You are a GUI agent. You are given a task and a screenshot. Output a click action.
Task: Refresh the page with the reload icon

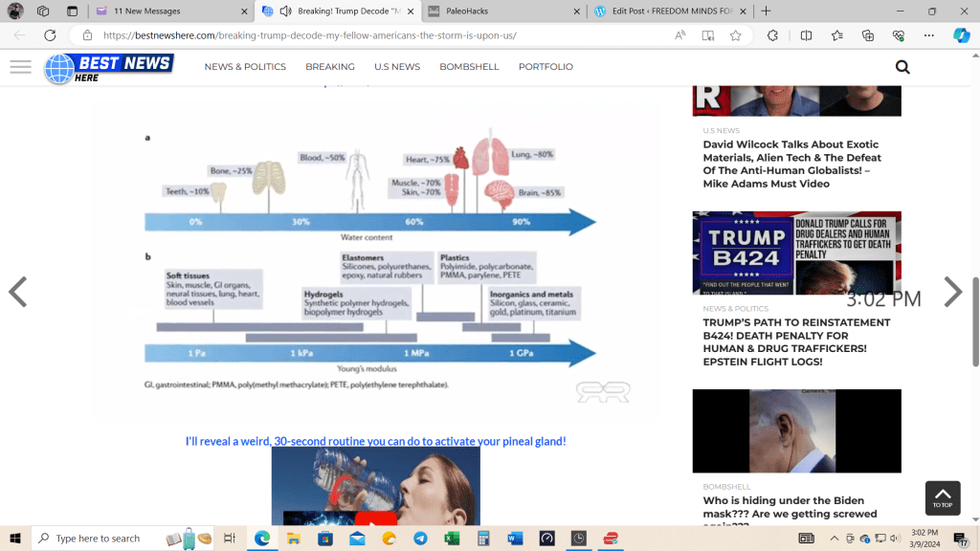pyautogui.click(x=50, y=35)
